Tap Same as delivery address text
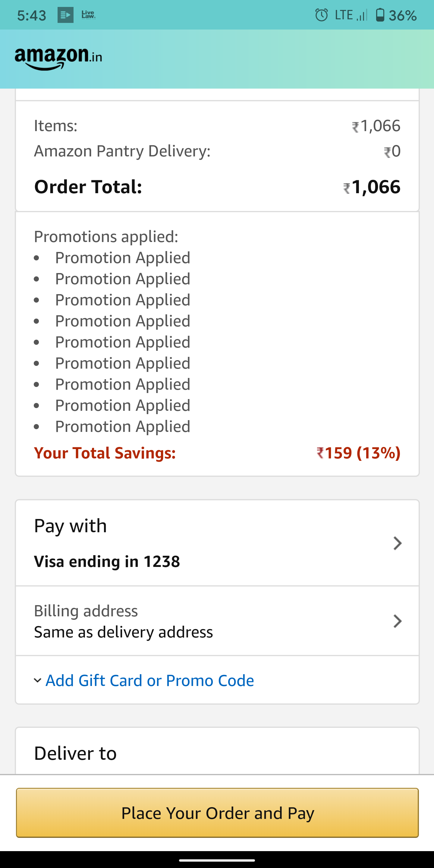 coord(123,632)
